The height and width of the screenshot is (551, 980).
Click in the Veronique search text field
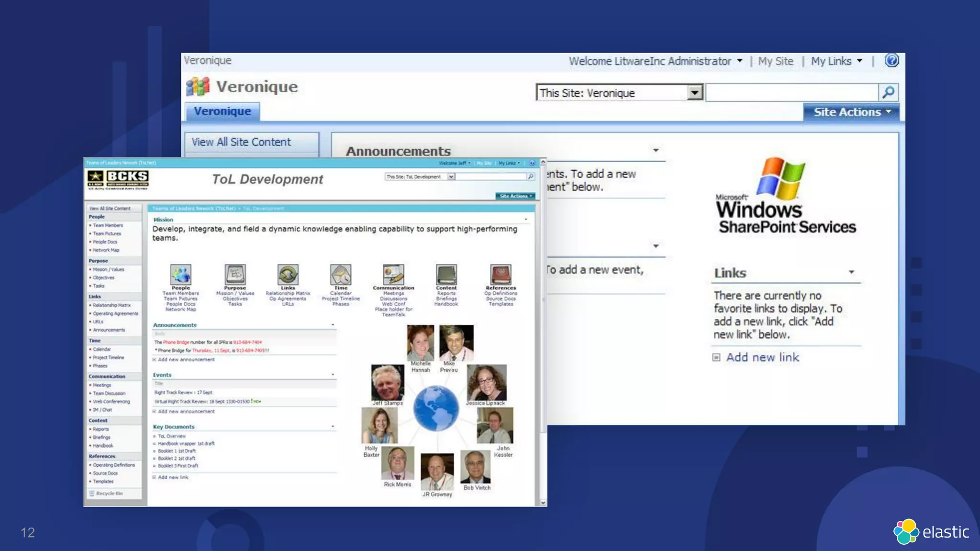(792, 92)
